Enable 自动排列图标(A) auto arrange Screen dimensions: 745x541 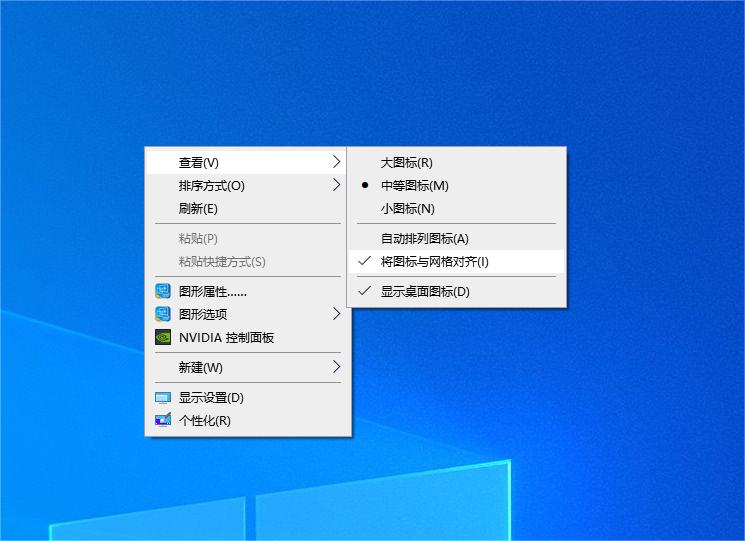tap(424, 239)
